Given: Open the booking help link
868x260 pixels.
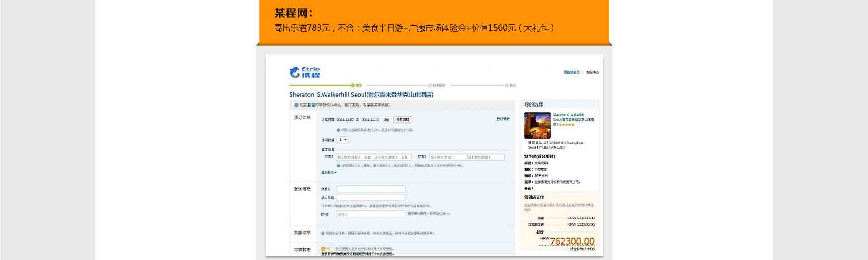Looking at the screenshot, I should [x=502, y=119].
